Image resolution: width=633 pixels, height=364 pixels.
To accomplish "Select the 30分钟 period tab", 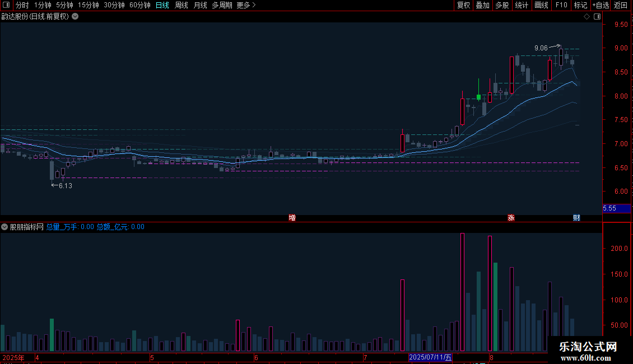I will click(114, 5).
